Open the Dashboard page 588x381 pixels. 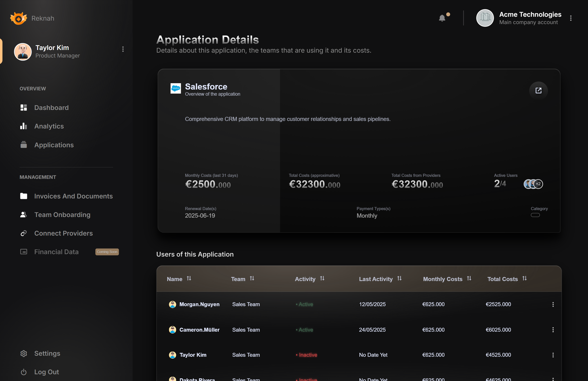(51, 107)
